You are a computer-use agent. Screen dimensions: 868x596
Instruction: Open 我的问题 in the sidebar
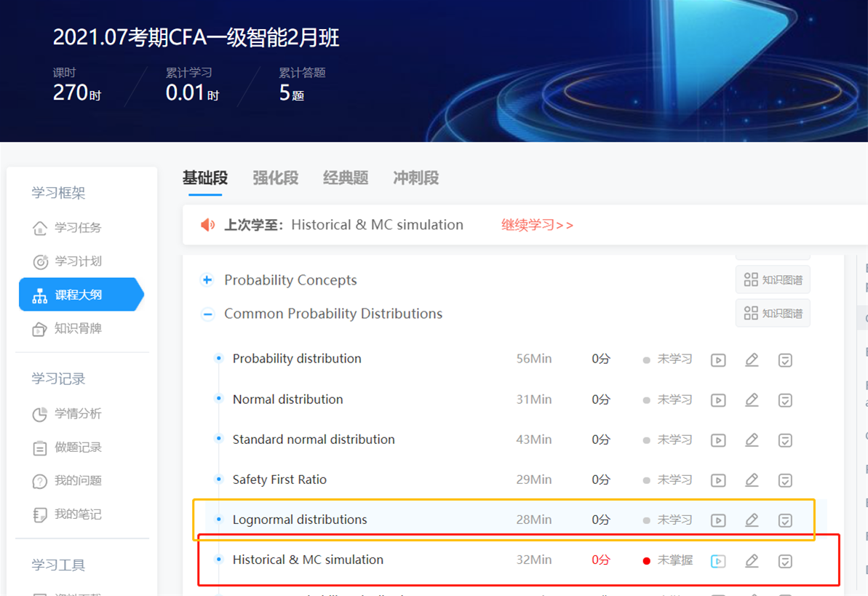pos(67,481)
